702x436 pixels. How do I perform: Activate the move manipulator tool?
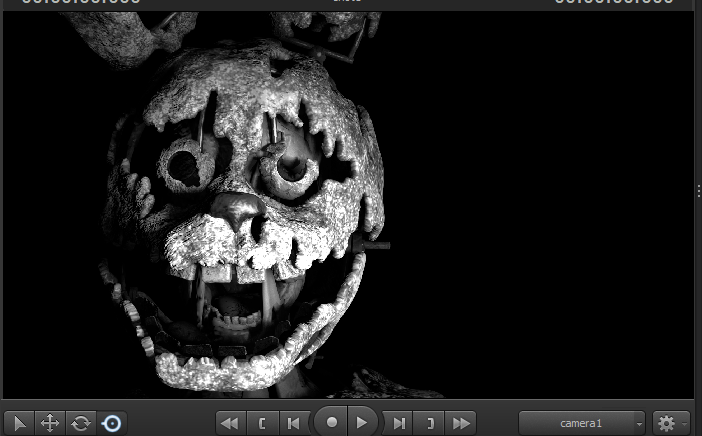50,423
